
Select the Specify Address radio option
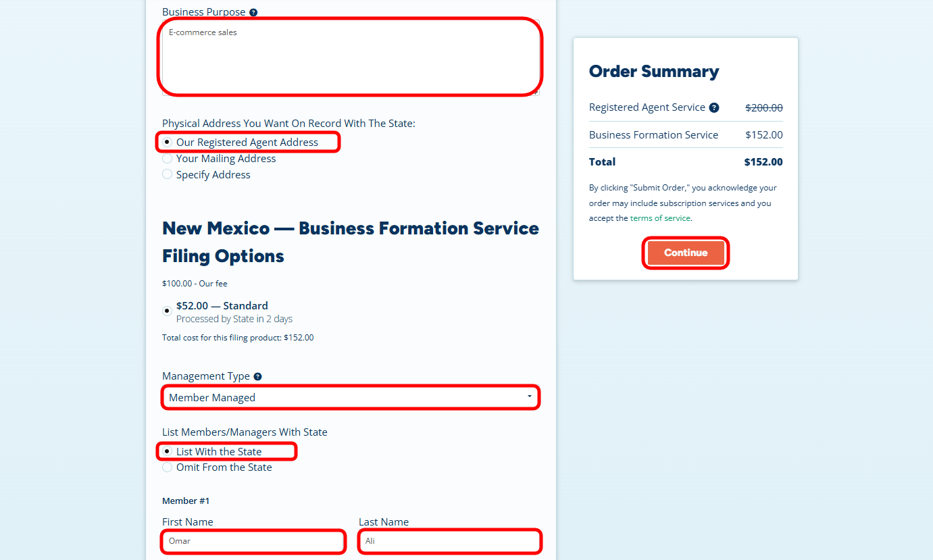[168, 174]
